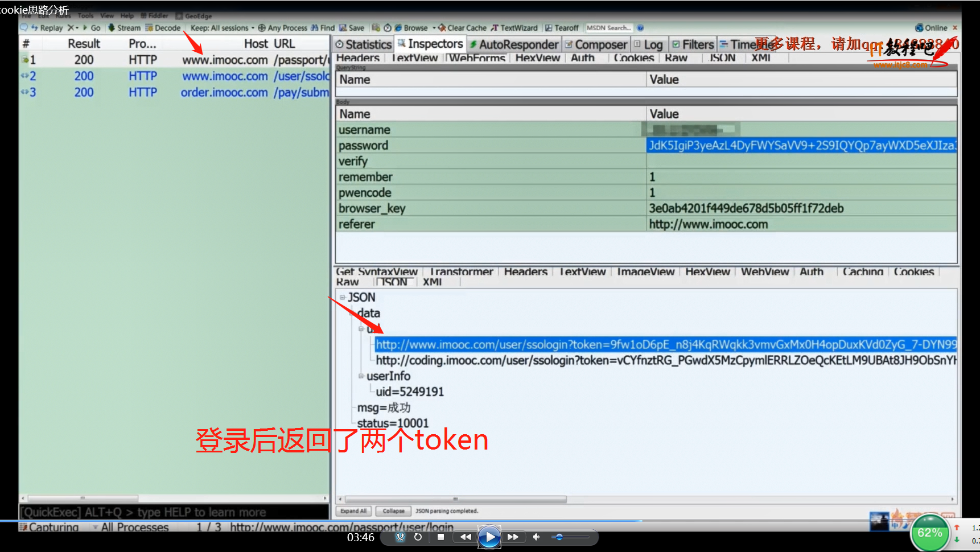Viewport: 980px width, 552px height.
Task: Select the www.imooc.com ssologin token URL
Action: point(666,344)
